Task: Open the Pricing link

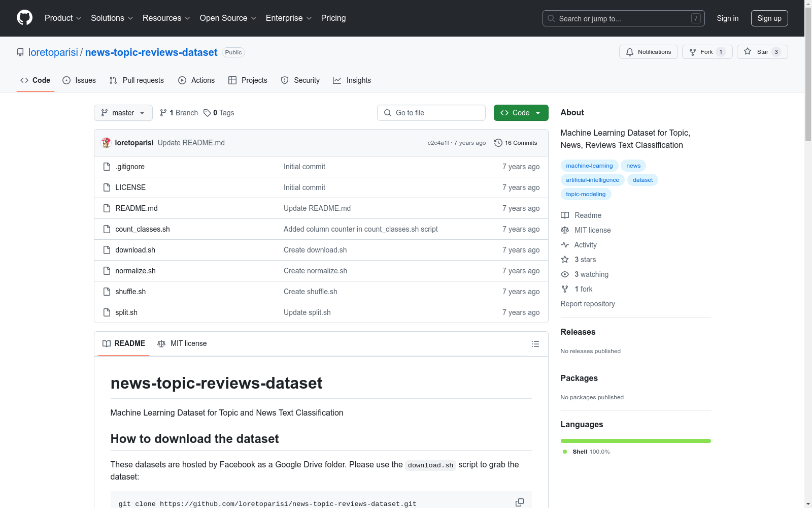Action: tap(333, 18)
